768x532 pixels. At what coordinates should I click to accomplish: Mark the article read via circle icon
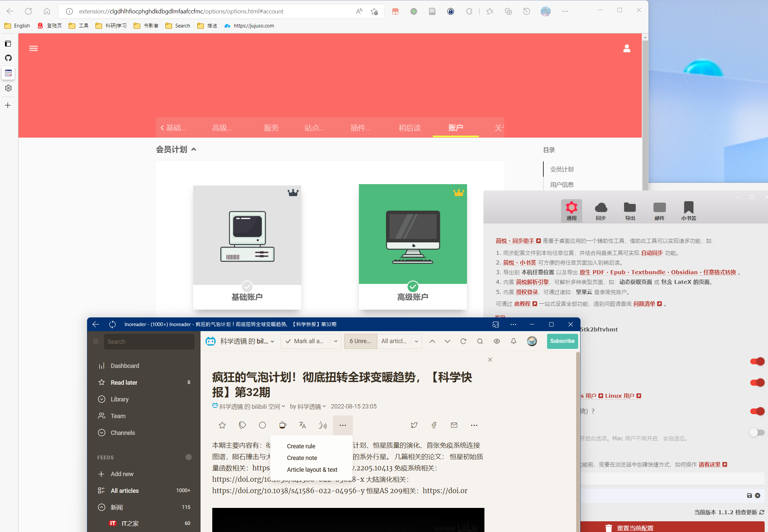coord(262,425)
